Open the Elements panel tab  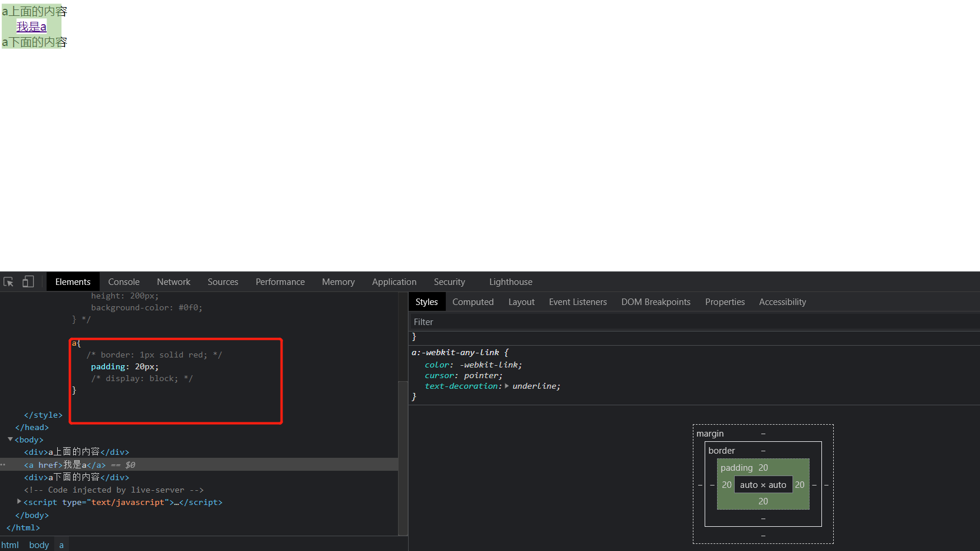point(73,282)
